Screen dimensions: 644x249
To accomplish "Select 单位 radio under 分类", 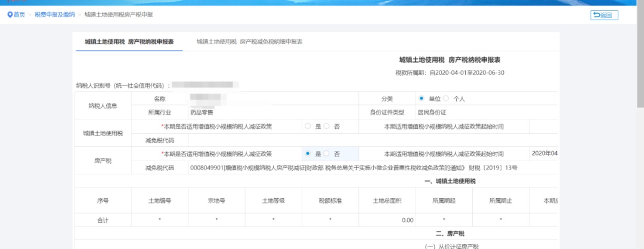I will pos(422,99).
